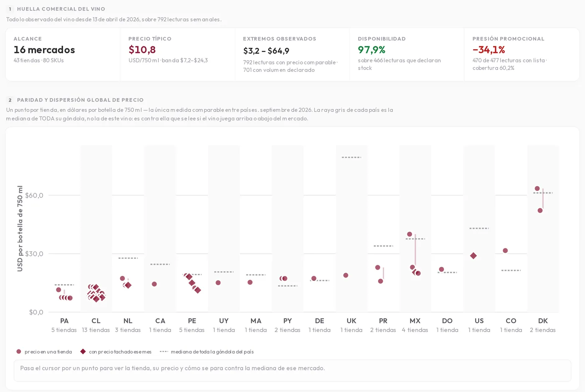Click the 'DISPONIBILIDAD' card label
Viewport: 585px width, 392px height.
point(382,39)
